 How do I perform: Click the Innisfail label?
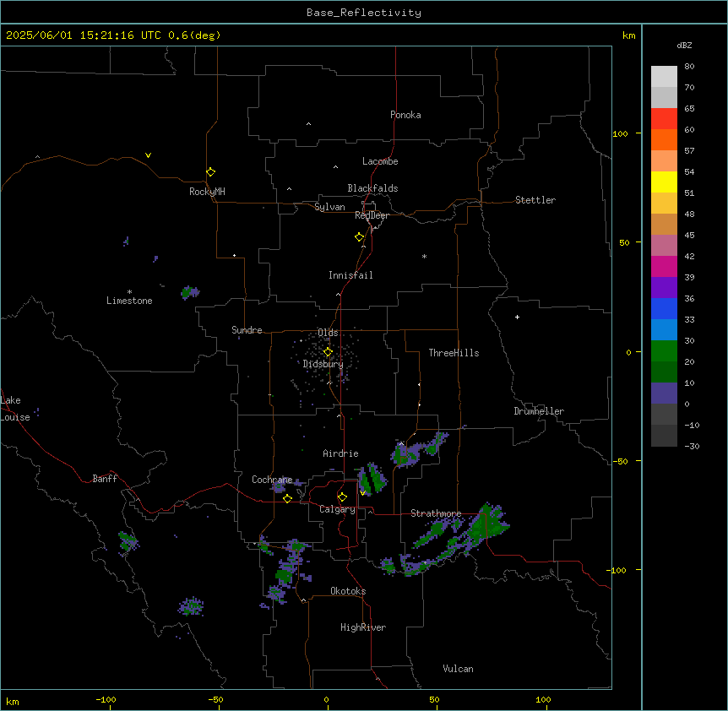(x=350, y=275)
